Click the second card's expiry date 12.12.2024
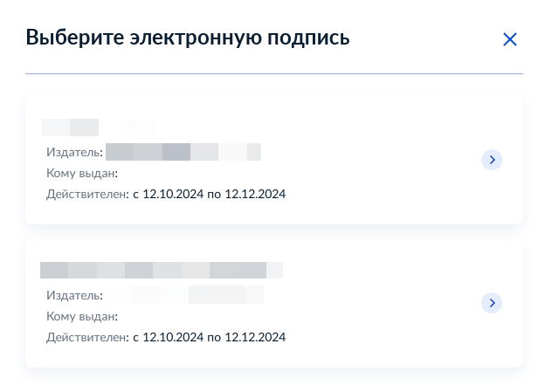Screen dimensions: 545x392 coord(255,337)
